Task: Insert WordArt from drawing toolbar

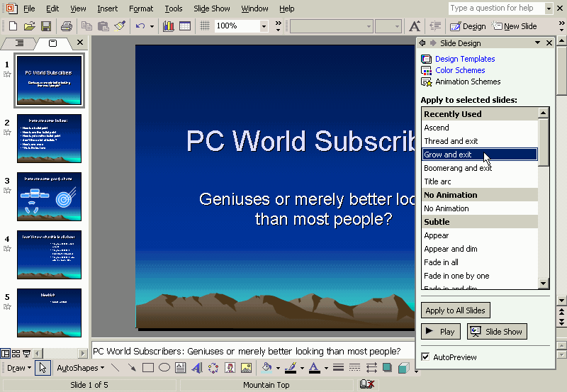Action: pos(197,368)
